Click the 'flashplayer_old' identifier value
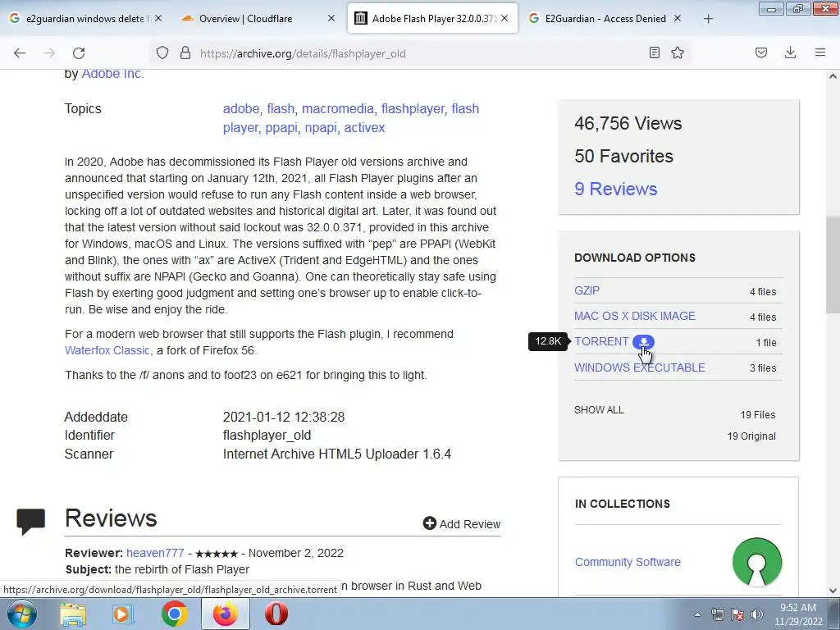This screenshot has height=630, width=840. point(267,435)
